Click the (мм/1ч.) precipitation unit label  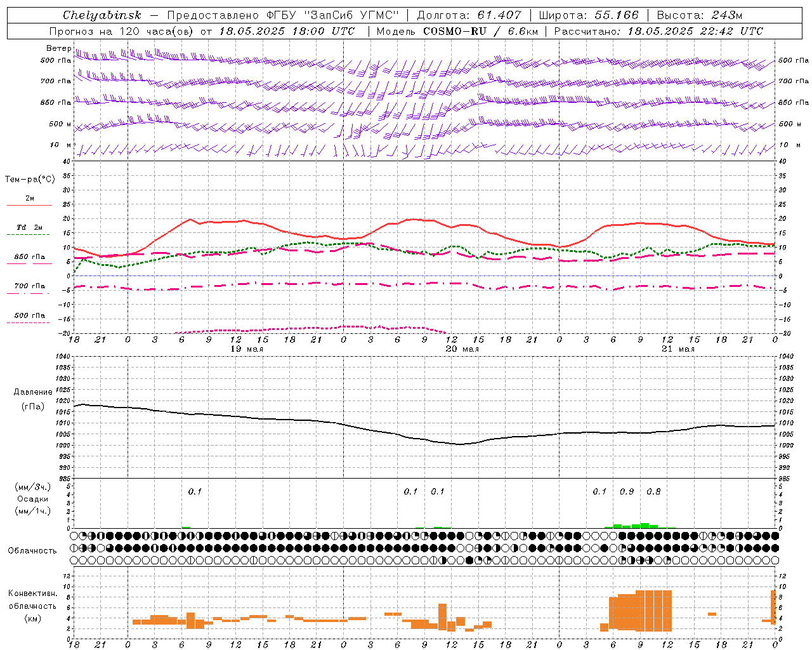point(33,512)
